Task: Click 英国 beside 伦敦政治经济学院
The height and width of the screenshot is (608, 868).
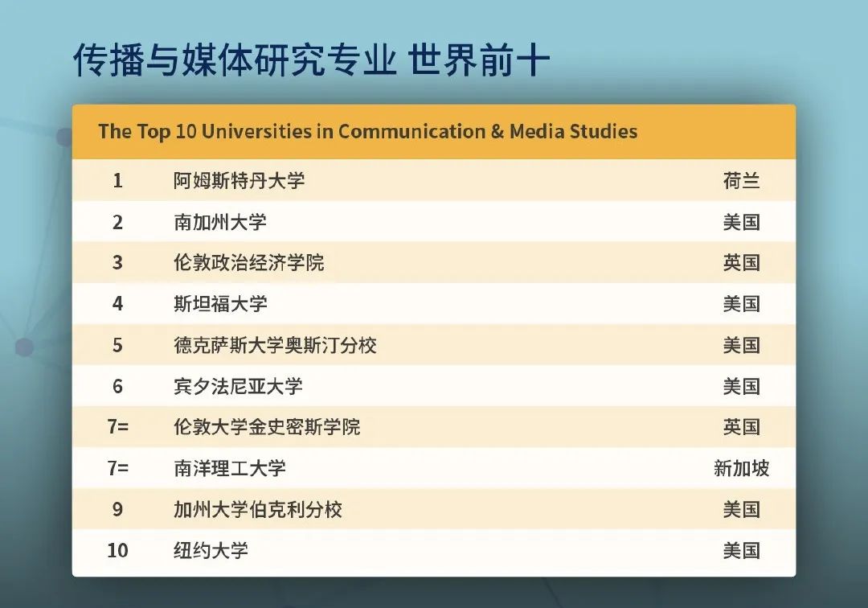Action: [x=741, y=263]
